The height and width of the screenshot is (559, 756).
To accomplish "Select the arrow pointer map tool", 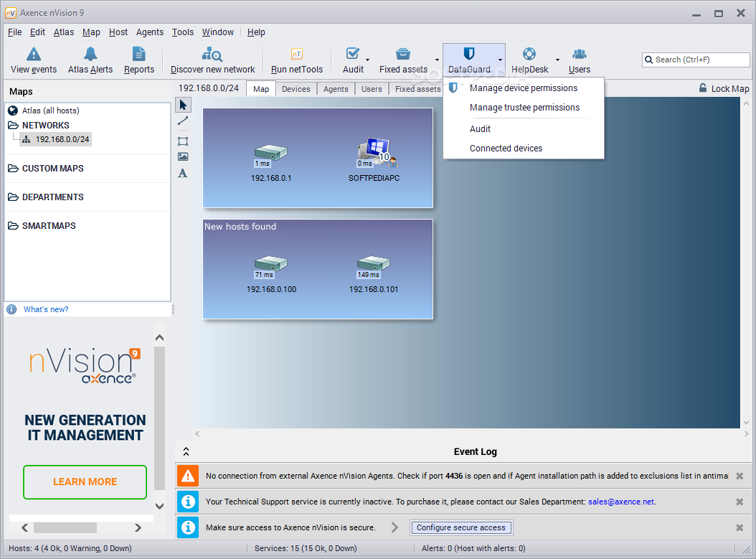I will (183, 105).
